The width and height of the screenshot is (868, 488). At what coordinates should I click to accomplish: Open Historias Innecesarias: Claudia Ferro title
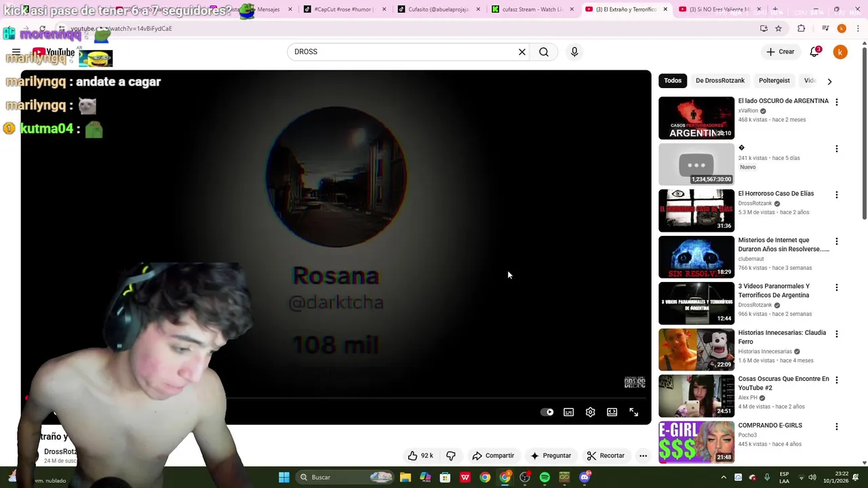(782, 337)
